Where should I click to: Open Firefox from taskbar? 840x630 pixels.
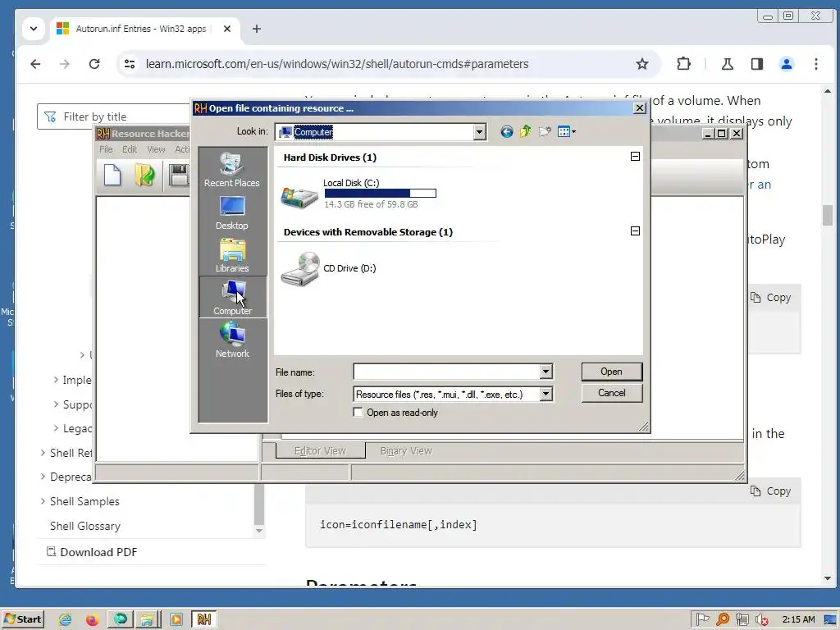pyautogui.click(x=92, y=620)
